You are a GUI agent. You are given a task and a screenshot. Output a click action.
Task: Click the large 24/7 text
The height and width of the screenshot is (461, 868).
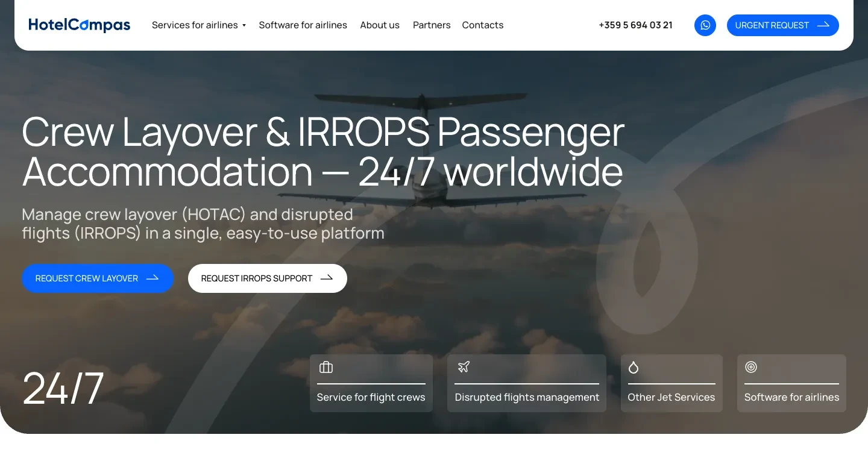click(x=63, y=389)
